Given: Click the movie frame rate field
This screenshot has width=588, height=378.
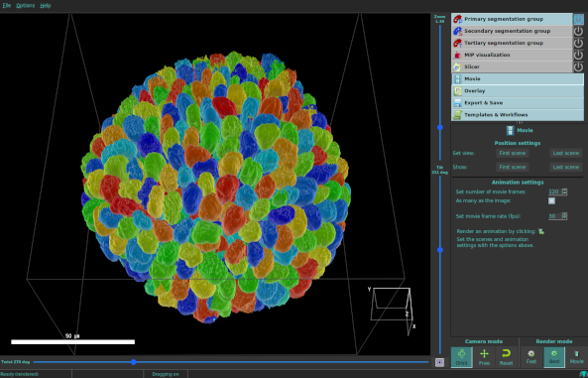Looking at the screenshot, I should 554,216.
